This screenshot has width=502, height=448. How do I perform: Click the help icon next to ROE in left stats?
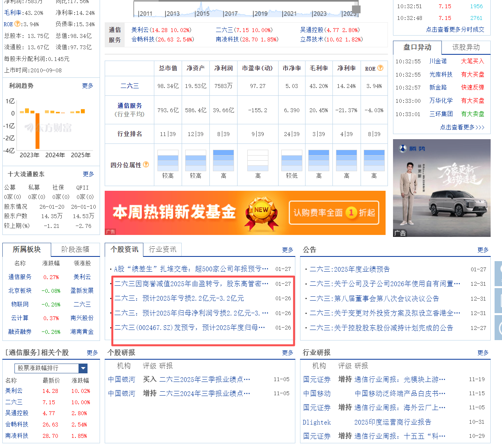pyautogui.click(x=17, y=24)
